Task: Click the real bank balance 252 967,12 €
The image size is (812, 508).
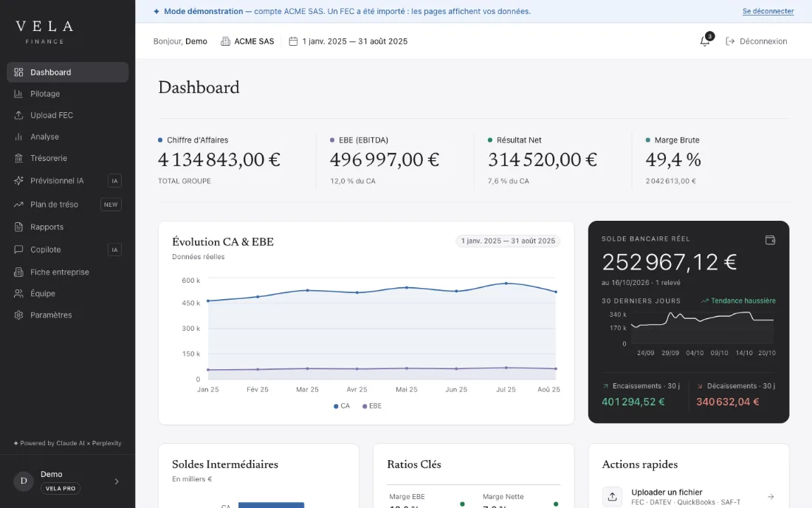Action: (x=669, y=262)
